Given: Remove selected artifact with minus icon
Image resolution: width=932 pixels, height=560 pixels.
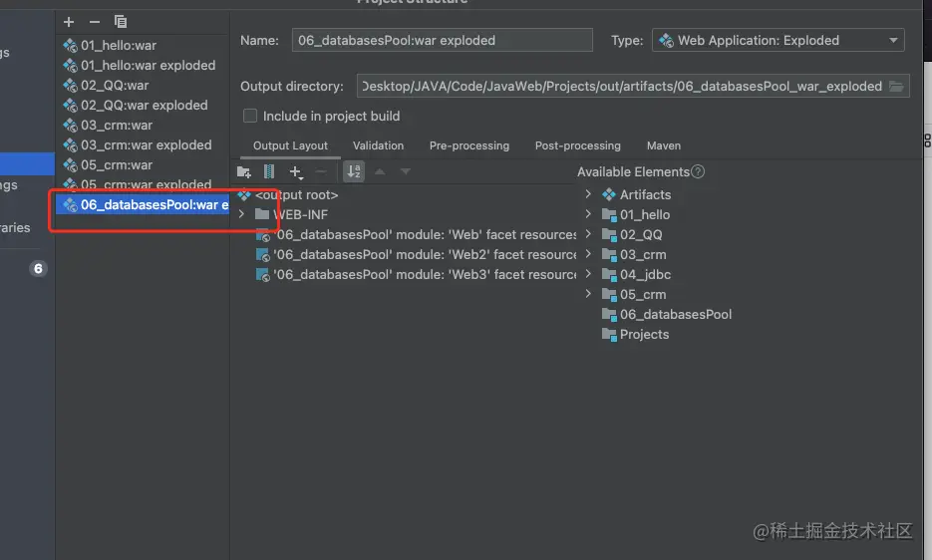Looking at the screenshot, I should [x=95, y=22].
